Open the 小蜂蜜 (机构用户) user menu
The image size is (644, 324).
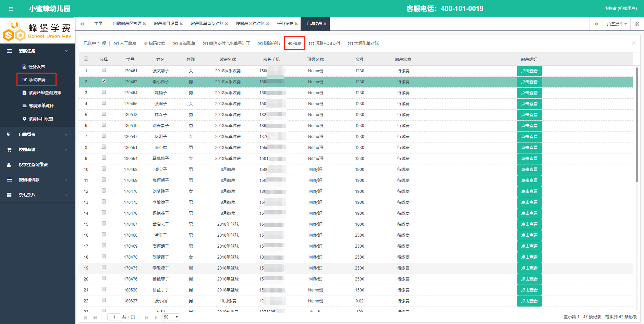(x=620, y=9)
